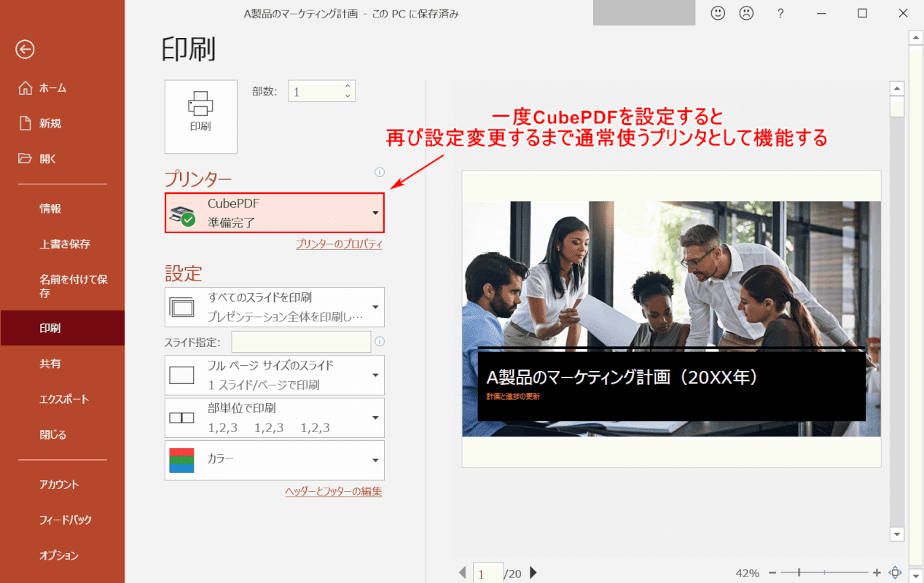Image resolution: width=924 pixels, height=583 pixels.
Task: Click the 42% zoom level text
Action: (747, 573)
